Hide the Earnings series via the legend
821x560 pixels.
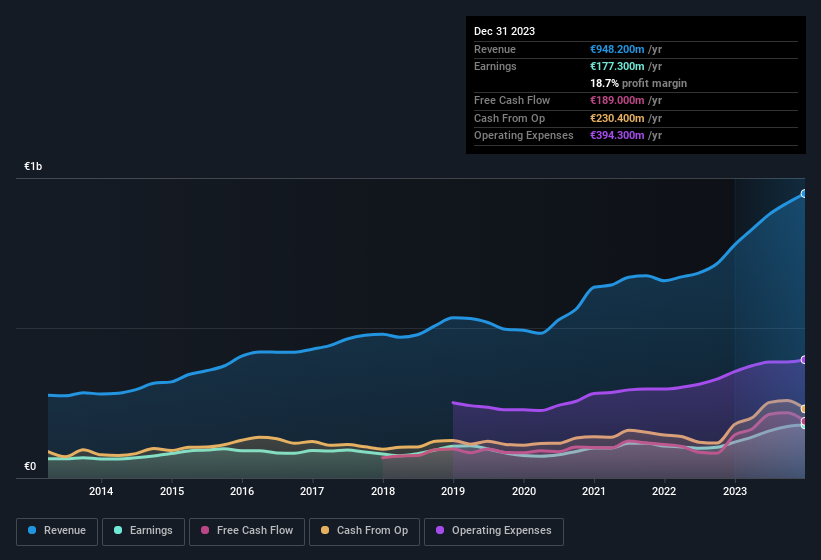pyautogui.click(x=143, y=531)
